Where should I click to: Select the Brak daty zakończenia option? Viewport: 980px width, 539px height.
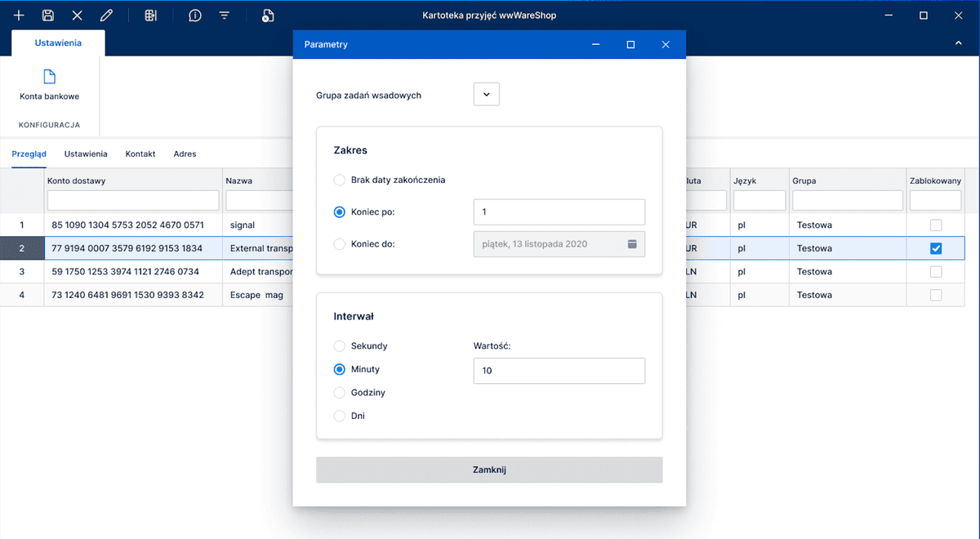[340, 180]
